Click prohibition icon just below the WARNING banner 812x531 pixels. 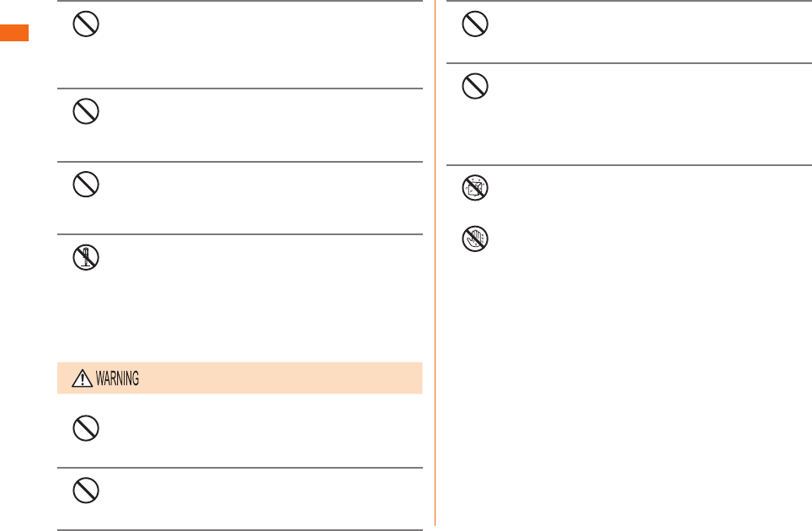(86, 428)
